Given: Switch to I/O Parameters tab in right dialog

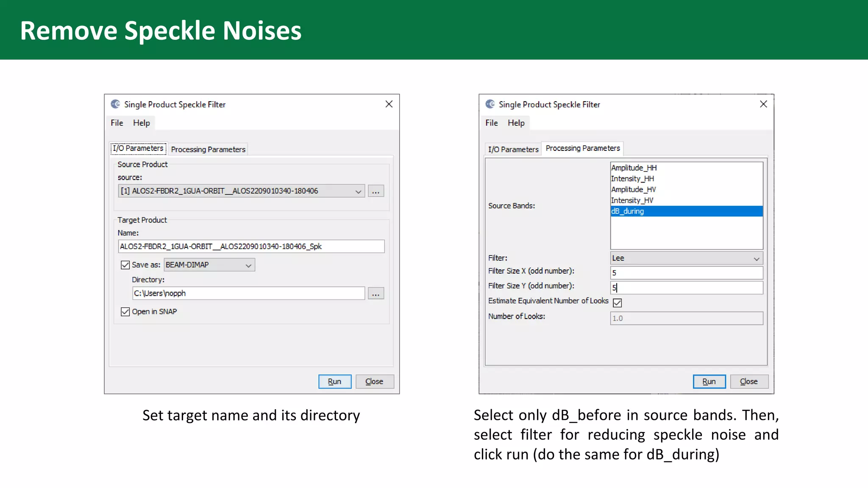Looking at the screenshot, I should click(513, 150).
